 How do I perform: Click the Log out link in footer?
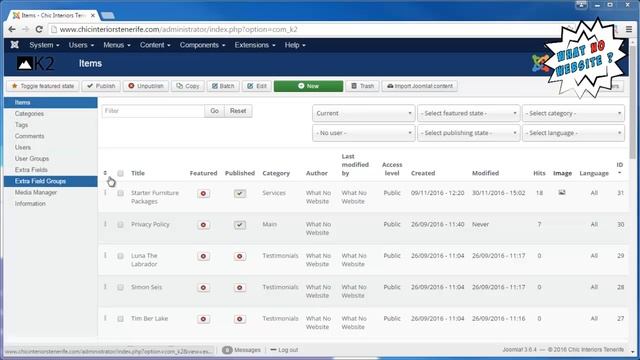coord(284,350)
